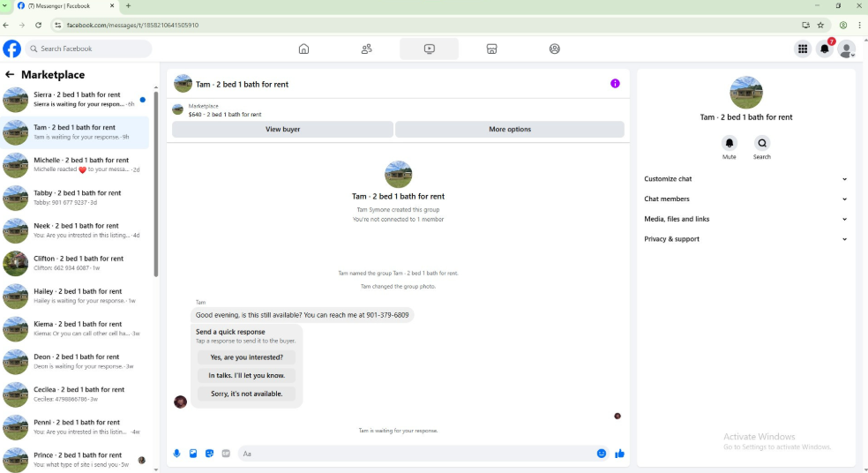Send a voice clip using the microphone icon

pyautogui.click(x=176, y=453)
